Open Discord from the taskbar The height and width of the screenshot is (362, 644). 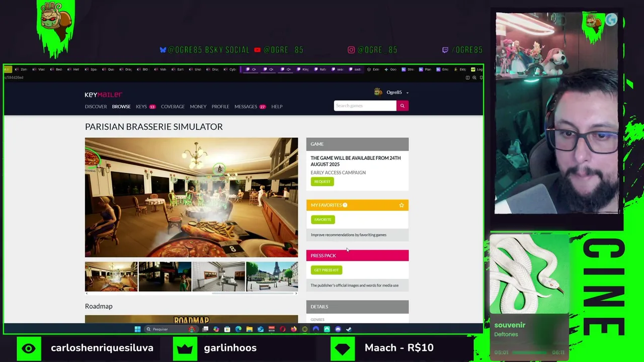(x=338, y=329)
